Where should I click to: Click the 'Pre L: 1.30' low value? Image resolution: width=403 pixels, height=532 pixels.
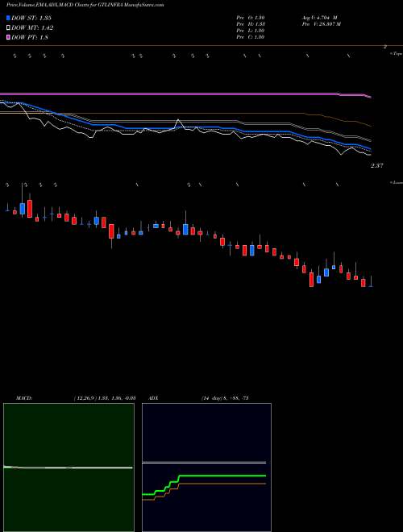[251, 31]
